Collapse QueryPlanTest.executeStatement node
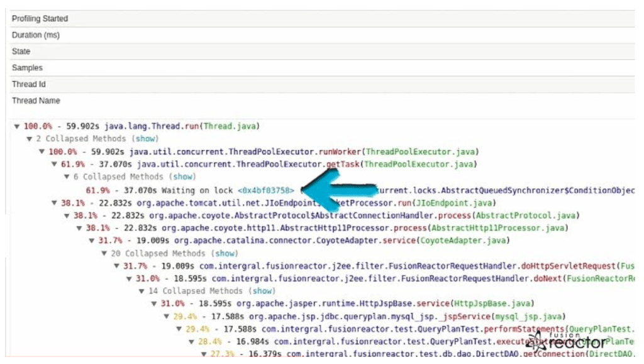This screenshot has width=644, height=364. (192, 341)
